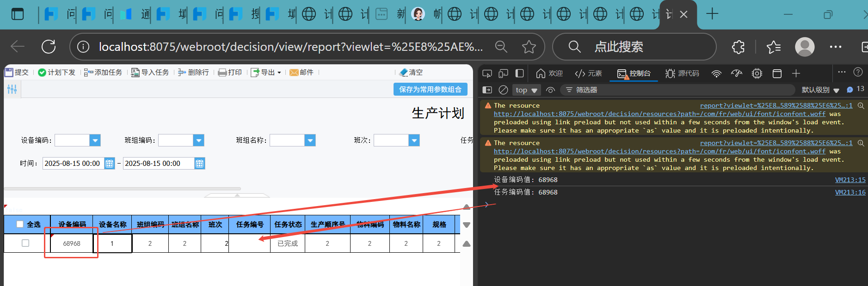868x286 pixels.
Task: Switch to the 源代码 Sources tab
Action: pos(682,73)
